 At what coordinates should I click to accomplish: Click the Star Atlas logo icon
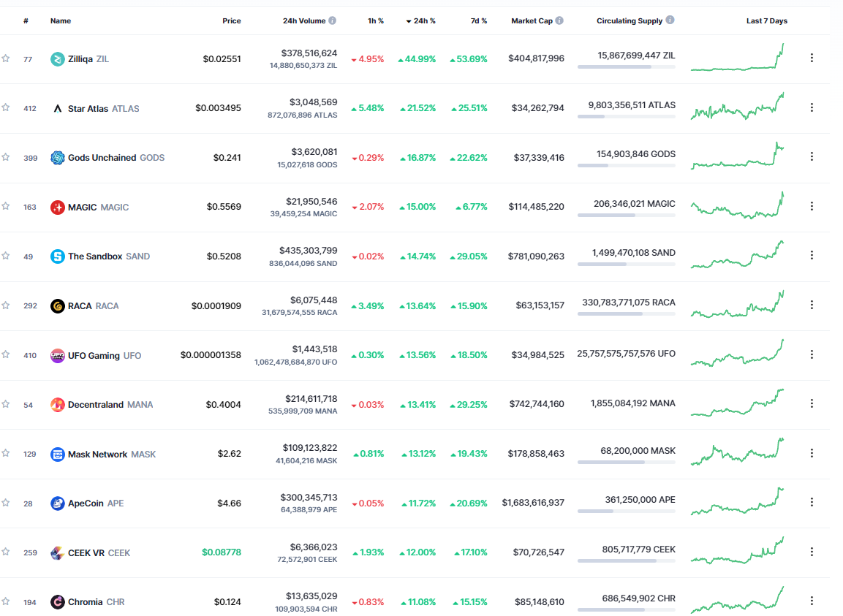tap(57, 108)
